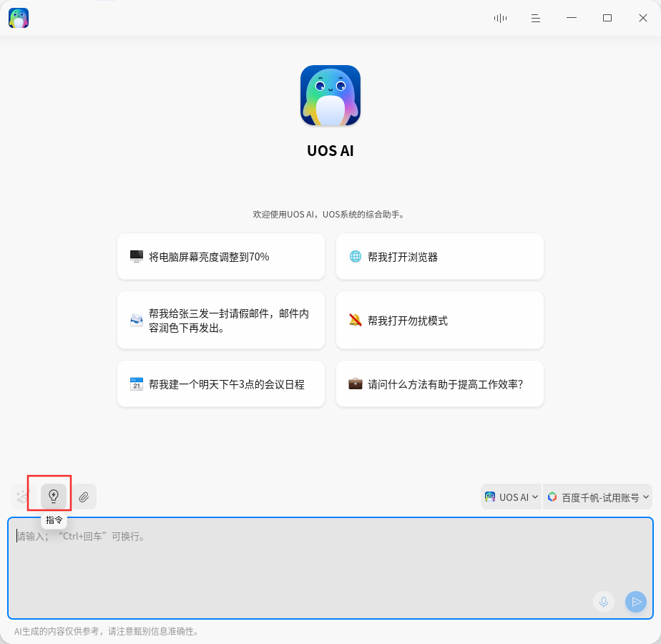
Task: Click suggestion to set screen brightness to 70%
Action: click(220, 256)
